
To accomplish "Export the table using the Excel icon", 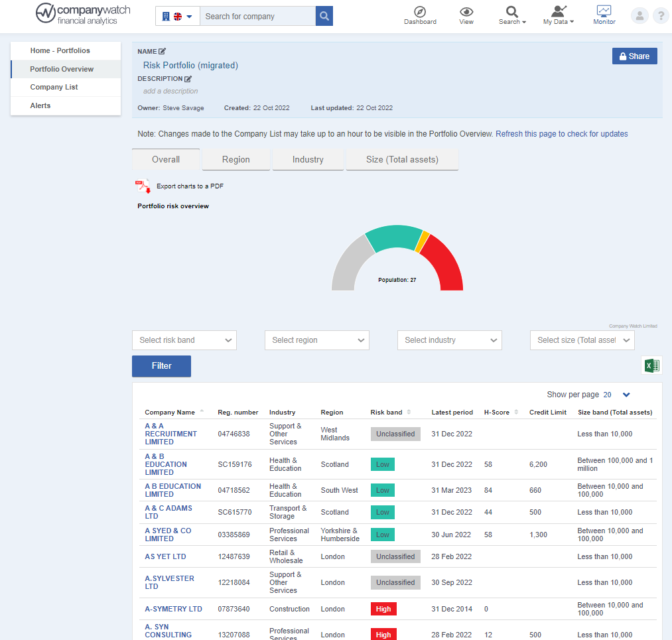I will coord(651,365).
